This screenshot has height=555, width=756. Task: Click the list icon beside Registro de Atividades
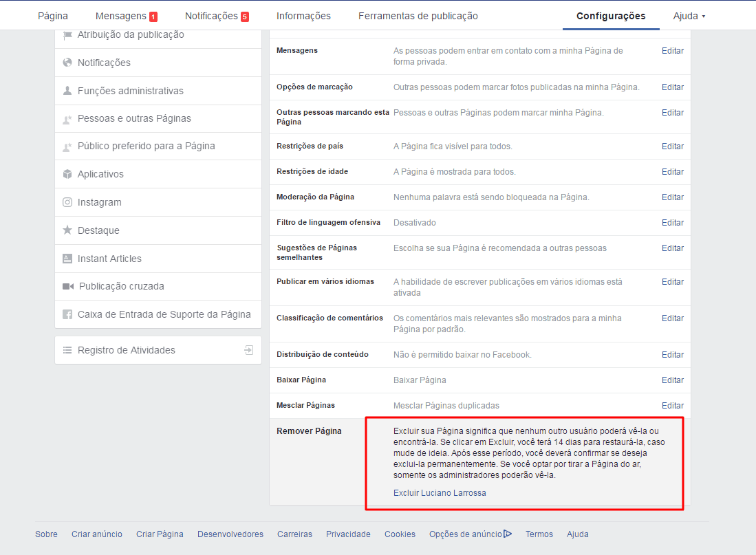point(67,350)
